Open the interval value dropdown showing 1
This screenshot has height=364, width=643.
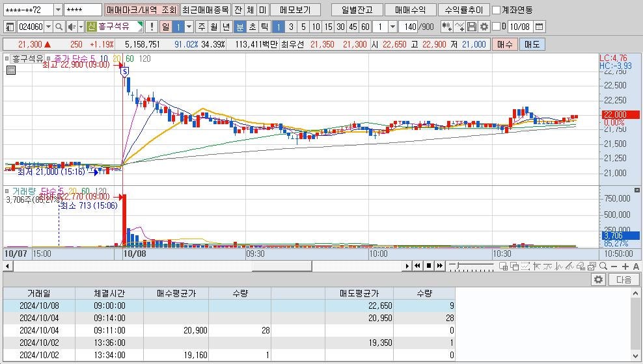392,27
